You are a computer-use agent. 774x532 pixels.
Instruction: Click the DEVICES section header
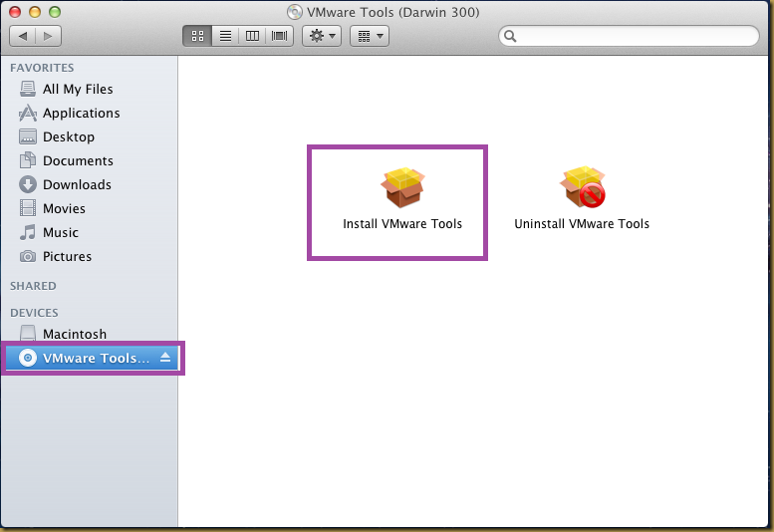point(34,313)
